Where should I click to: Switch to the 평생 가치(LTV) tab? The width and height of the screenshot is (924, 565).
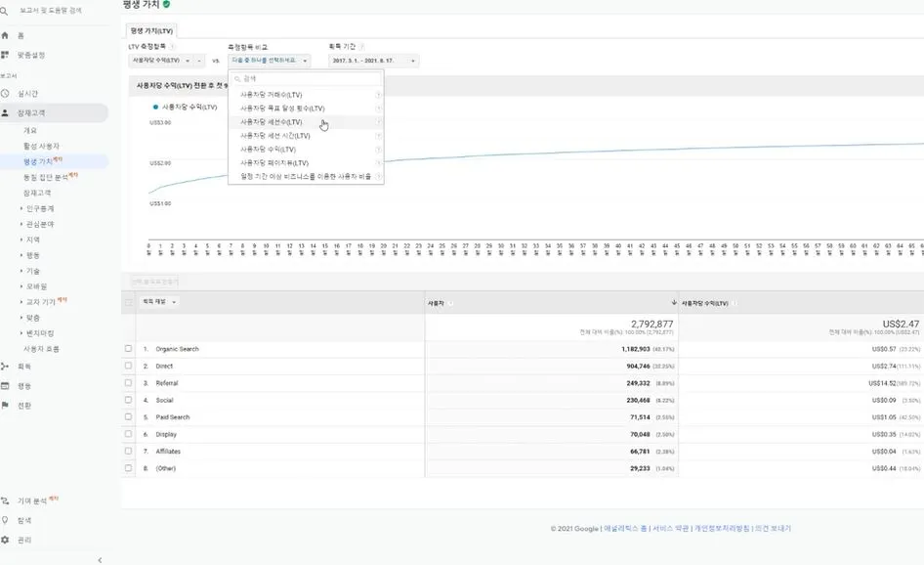(x=151, y=30)
